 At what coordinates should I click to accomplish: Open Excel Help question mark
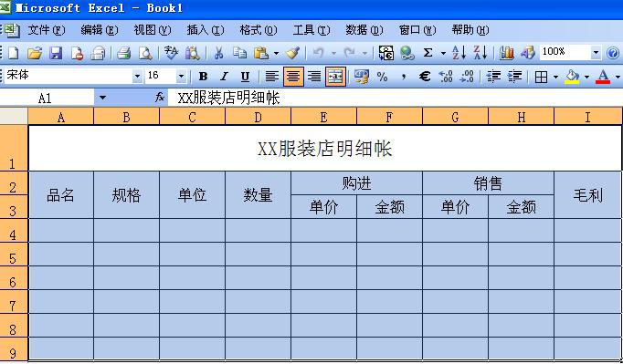[x=613, y=53]
